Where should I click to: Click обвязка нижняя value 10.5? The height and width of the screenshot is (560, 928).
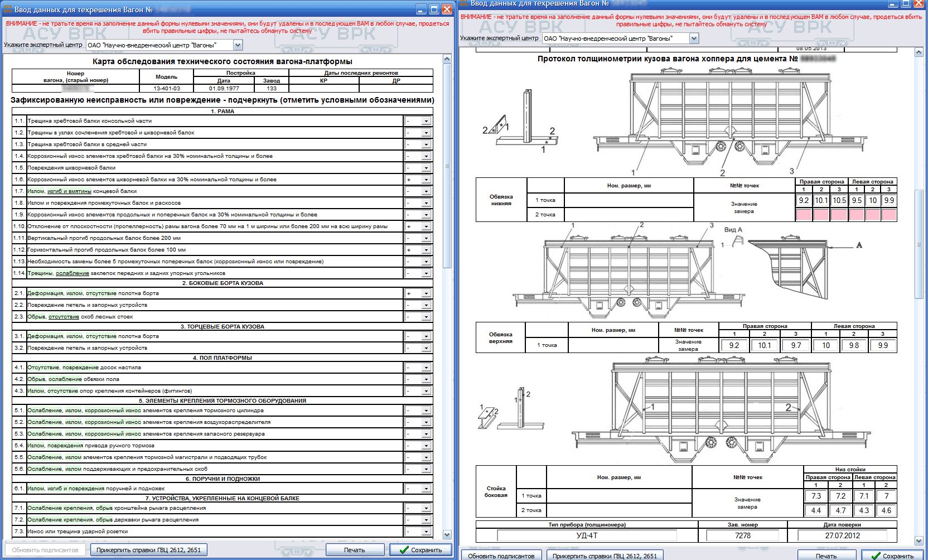(x=839, y=200)
